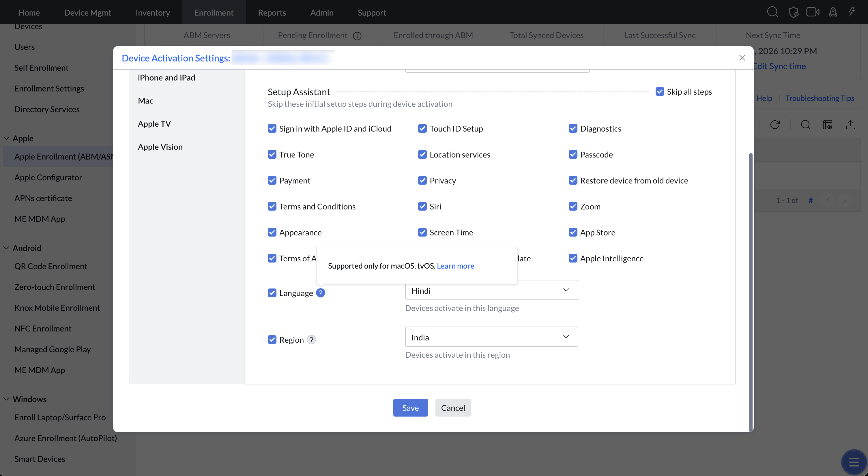Click the Edit Sync time link
868x476 pixels.
click(x=779, y=66)
